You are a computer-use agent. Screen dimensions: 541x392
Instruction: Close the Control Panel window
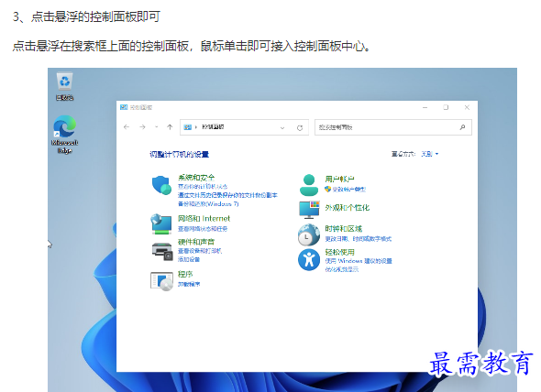[467, 107]
